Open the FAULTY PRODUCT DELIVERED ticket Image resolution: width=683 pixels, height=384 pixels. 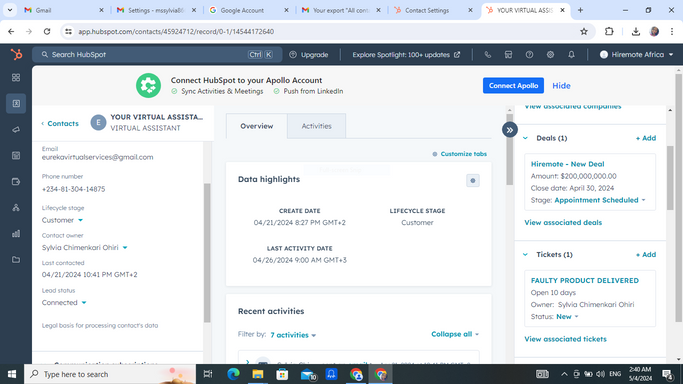(585, 280)
